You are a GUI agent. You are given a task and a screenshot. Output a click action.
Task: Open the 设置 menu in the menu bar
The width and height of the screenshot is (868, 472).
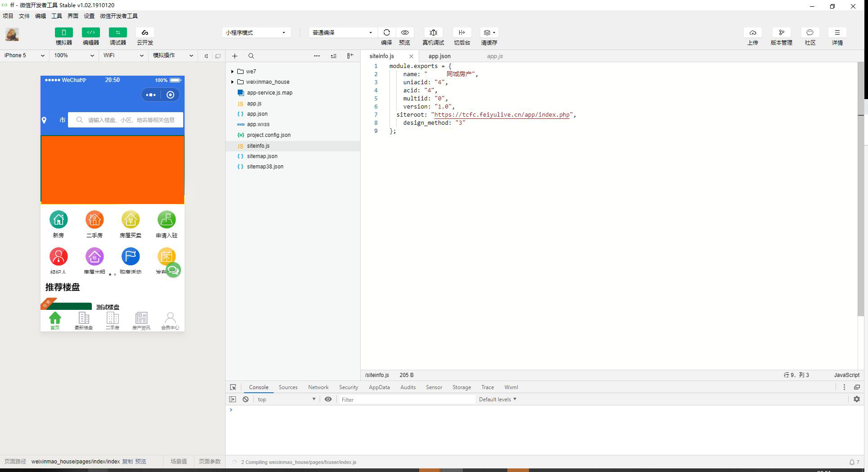(x=89, y=16)
